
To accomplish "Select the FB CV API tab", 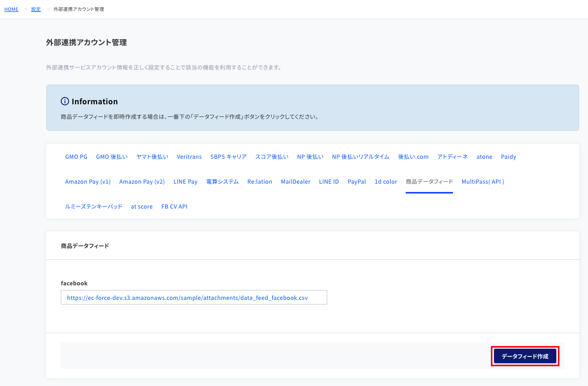I will [x=175, y=206].
